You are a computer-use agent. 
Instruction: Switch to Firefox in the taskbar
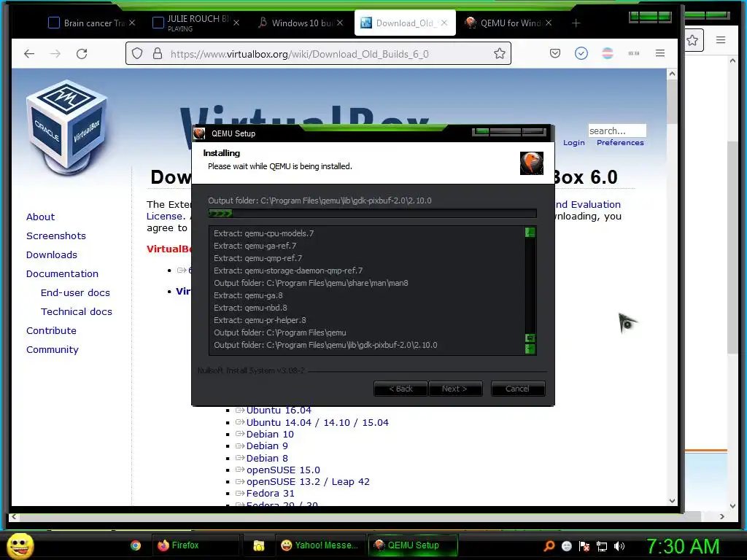[196, 545]
